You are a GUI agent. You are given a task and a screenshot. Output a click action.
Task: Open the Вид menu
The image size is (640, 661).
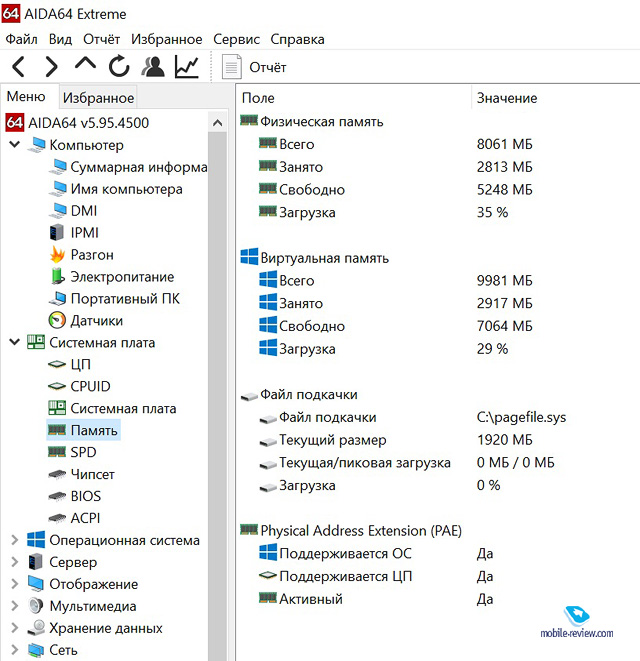coord(60,39)
